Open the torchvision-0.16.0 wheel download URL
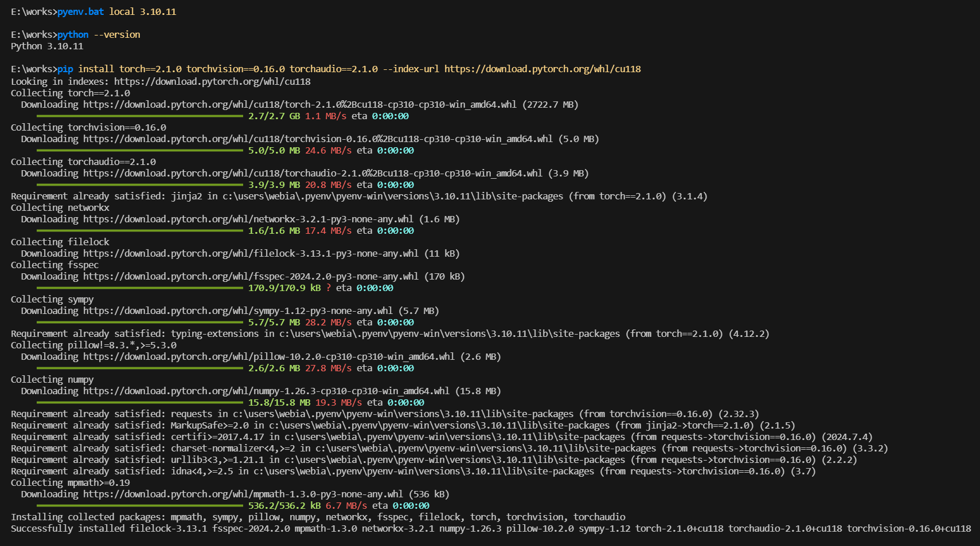The width and height of the screenshot is (980, 546). [x=318, y=139]
